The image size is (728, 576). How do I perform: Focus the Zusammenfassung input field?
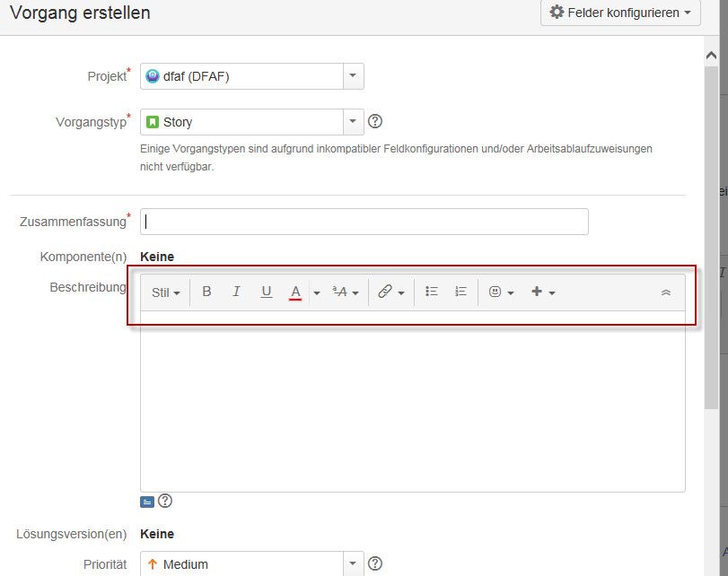(x=364, y=222)
